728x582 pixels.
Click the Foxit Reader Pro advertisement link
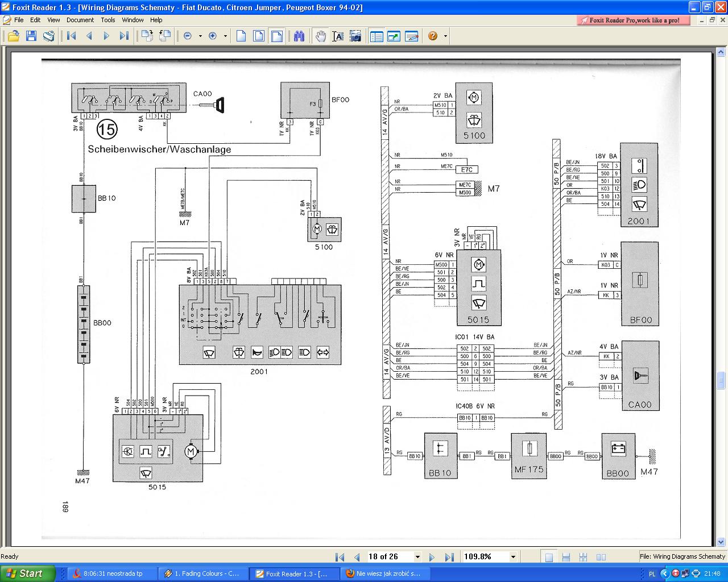pyautogui.click(x=634, y=20)
